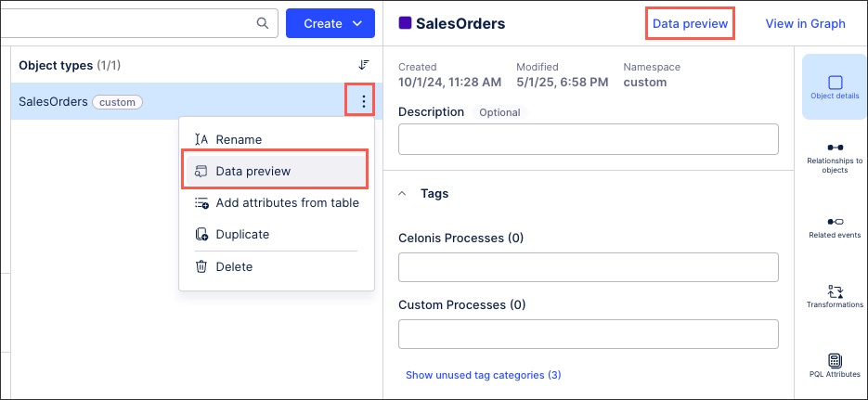Click the Optional label beside Description

(499, 112)
